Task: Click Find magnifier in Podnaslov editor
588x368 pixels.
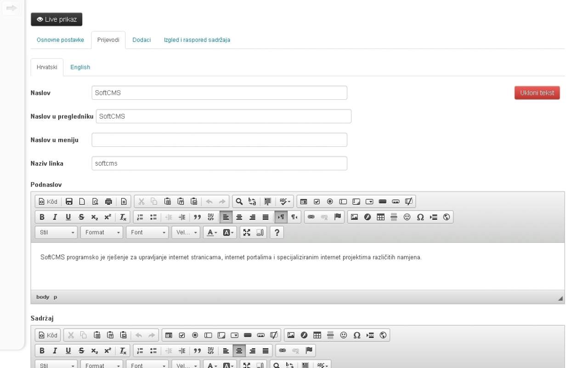Action: (239, 201)
